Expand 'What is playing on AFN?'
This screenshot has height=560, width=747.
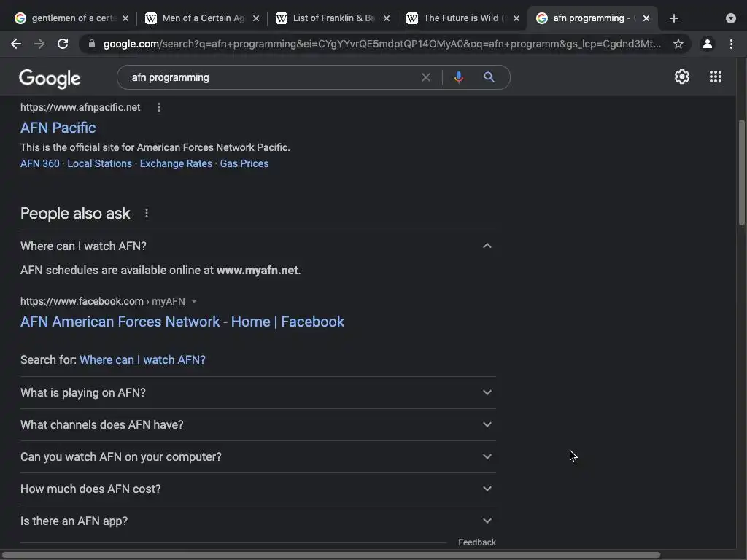pos(258,393)
